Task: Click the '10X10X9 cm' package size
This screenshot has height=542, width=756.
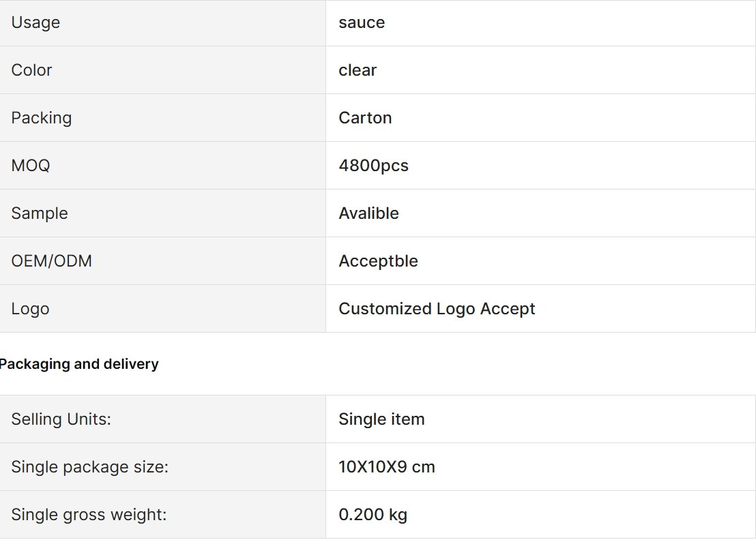Action: (387, 467)
